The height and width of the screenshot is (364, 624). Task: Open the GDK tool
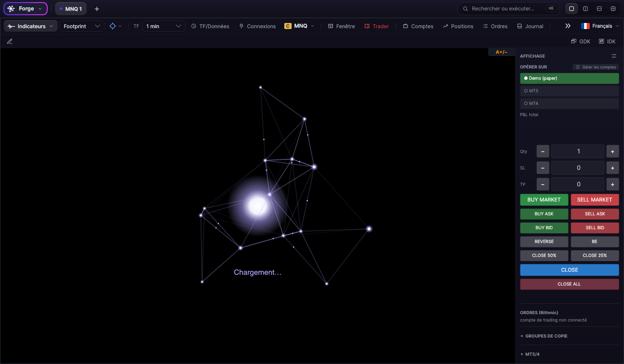coord(581,41)
